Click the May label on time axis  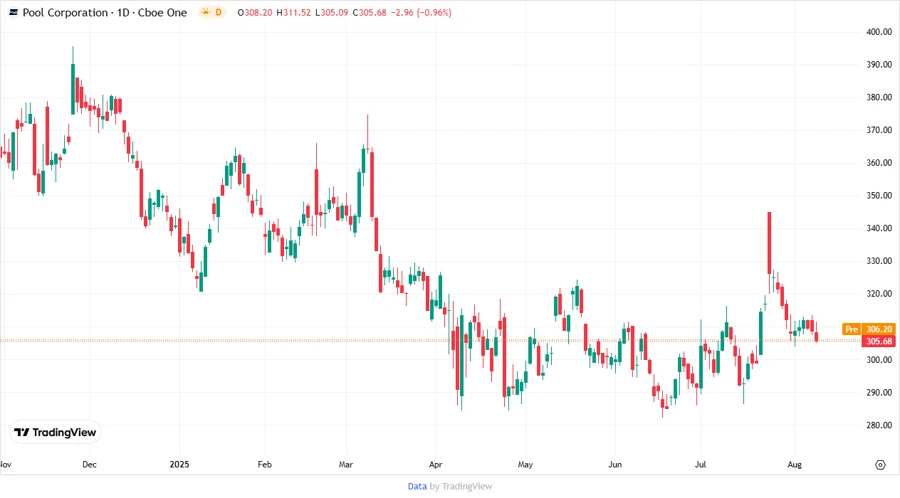(x=525, y=464)
